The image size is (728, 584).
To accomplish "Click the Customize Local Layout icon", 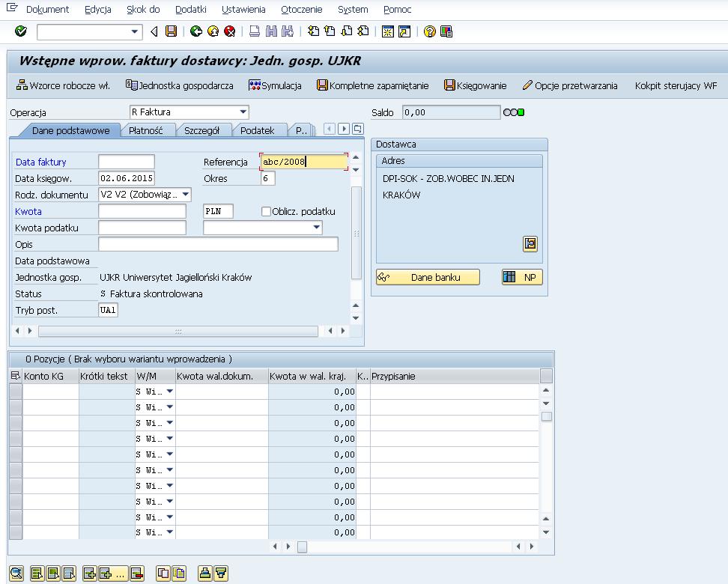I will [x=446, y=31].
